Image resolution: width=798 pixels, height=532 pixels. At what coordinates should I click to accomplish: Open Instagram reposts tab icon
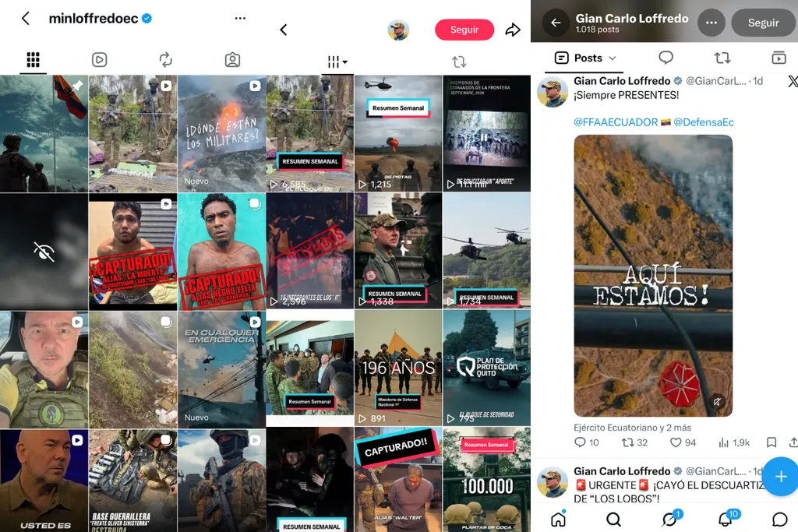click(x=166, y=60)
